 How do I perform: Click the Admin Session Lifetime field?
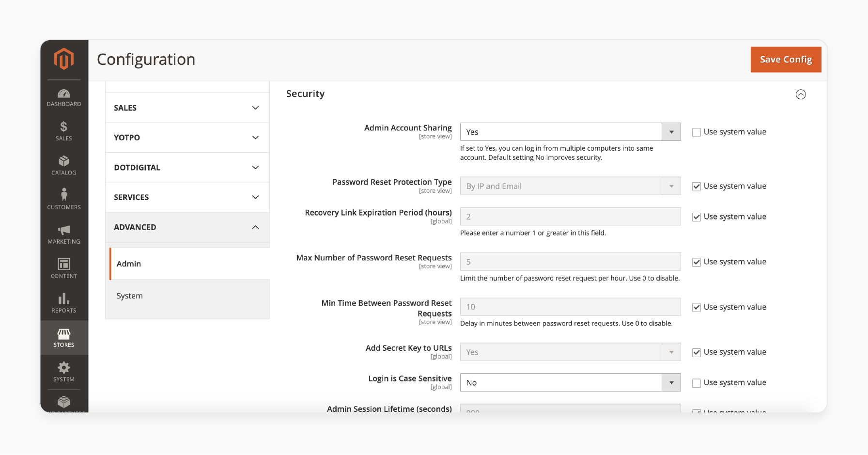(x=570, y=408)
